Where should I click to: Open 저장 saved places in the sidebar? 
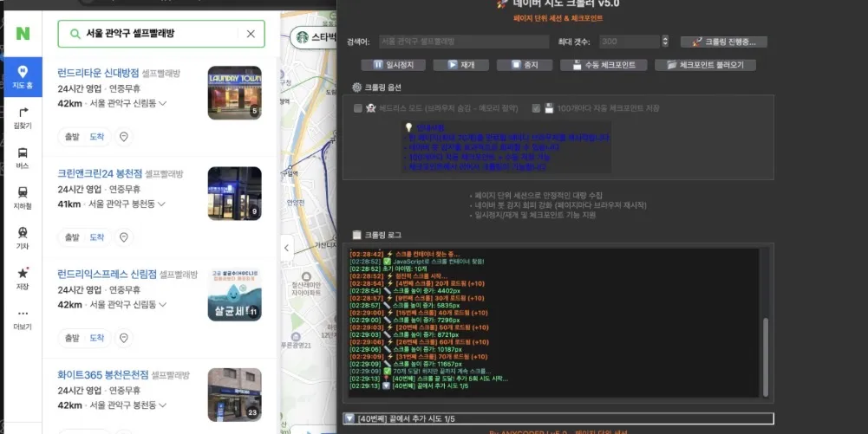(x=23, y=279)
